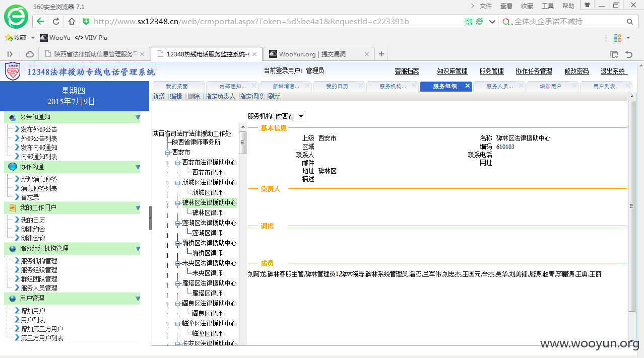644x358 pixels.
Task: Click 新增 toolbar action
Action: (159, 96)
